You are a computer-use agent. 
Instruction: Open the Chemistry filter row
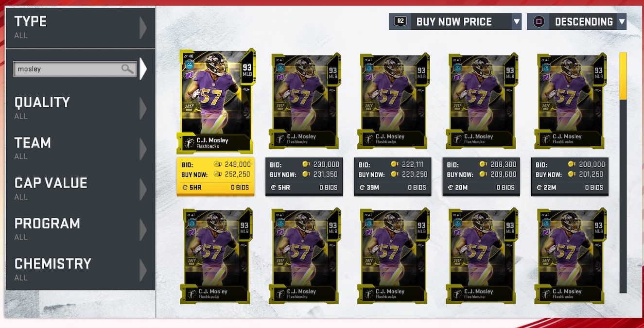(x=80, y=270)
